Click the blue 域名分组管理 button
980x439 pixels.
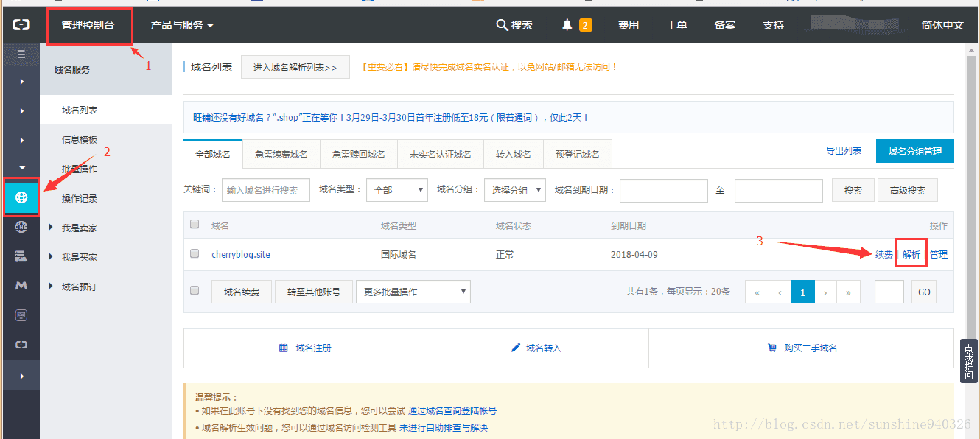coord(914,150)
